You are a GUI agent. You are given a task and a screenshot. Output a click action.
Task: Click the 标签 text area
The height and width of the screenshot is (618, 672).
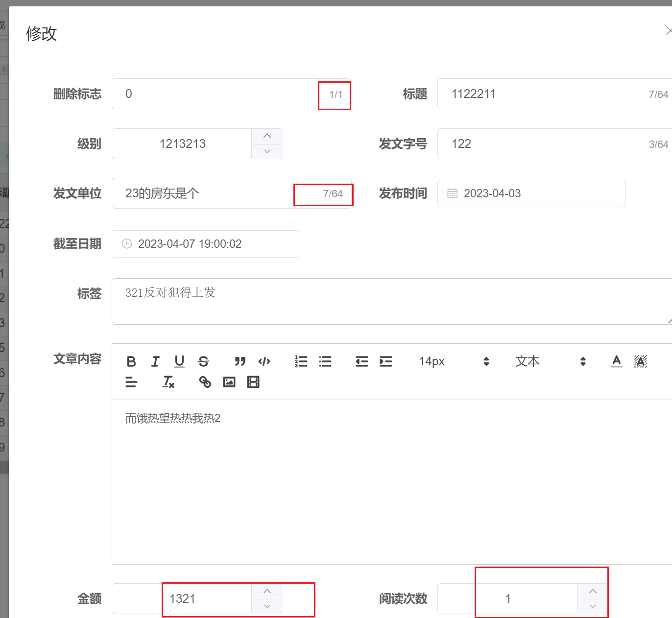tap(392, 301)
